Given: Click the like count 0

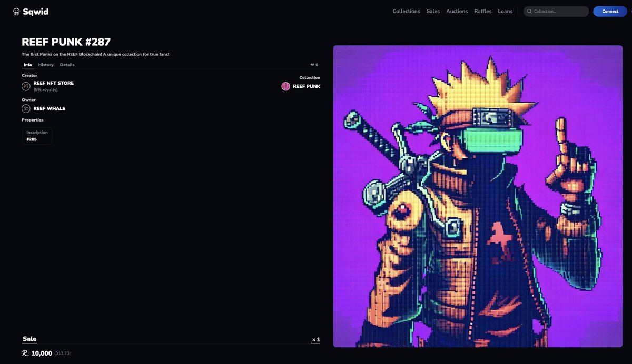Looking at the screenshot, I should [x=317, y=65].
